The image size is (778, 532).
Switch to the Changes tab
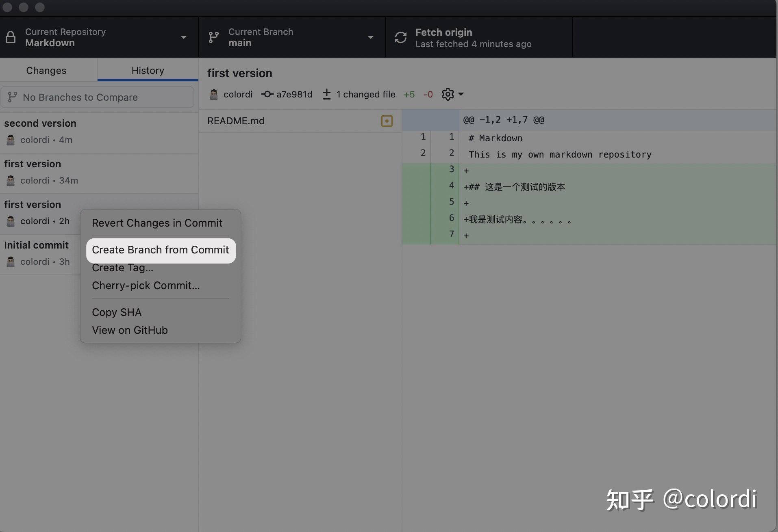point(46,70)
